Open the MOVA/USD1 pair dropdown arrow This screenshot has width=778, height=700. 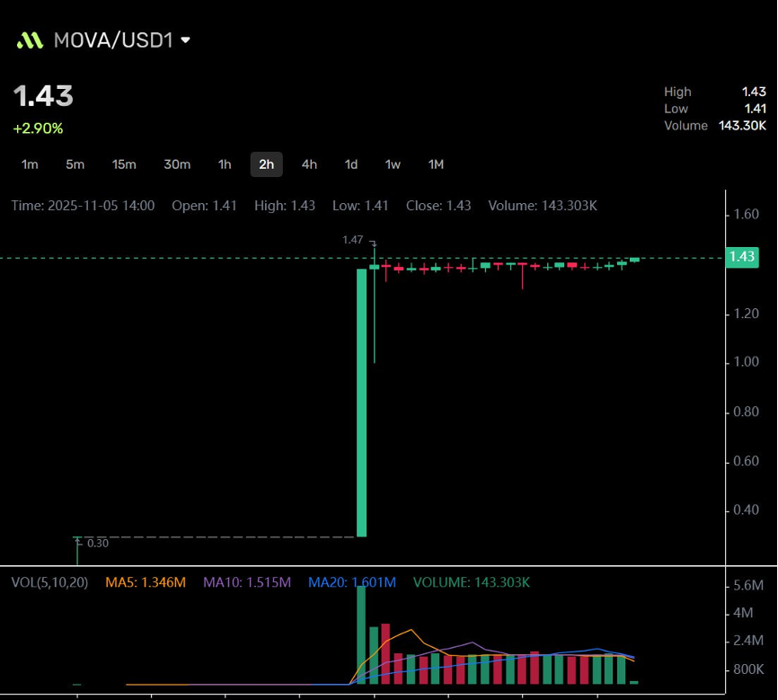point(186,40)
